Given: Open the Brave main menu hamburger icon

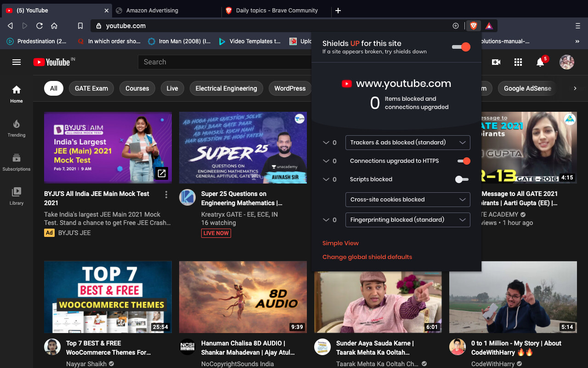Looking at the screenshot, I should (578, 26).
